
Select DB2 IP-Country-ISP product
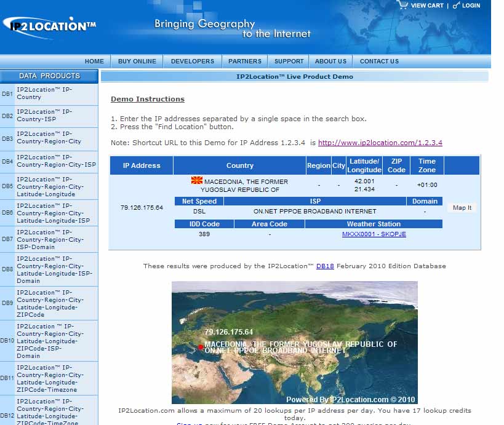49,116
